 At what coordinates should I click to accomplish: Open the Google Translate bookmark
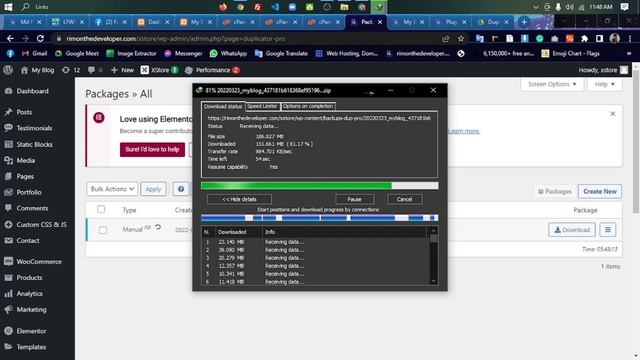[x=281, y=53]
